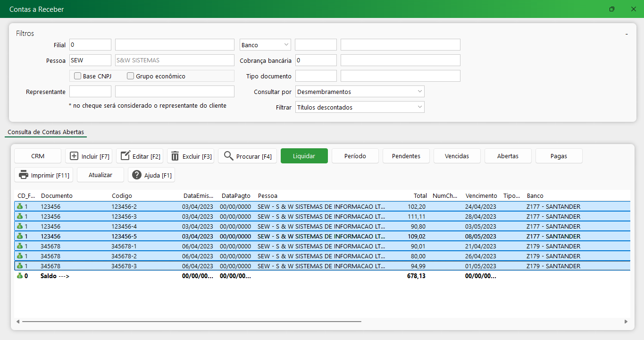
Task: Show Vencidas accounts
Action: [457, 156]
